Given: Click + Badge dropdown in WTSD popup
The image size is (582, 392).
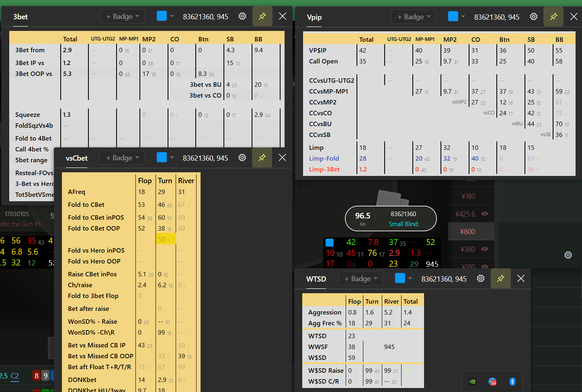Looking at the screenshot, I should [361, 278].
